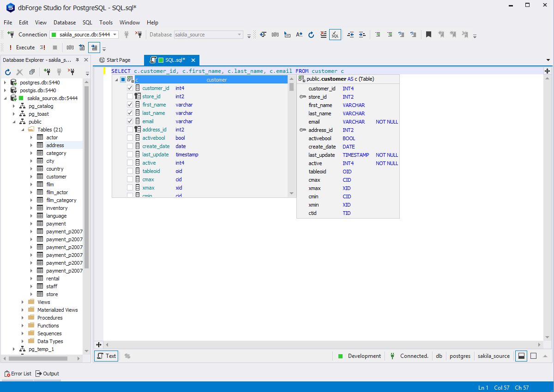Image resolution: width=554 pixels, height=392 pixels.
Task: Click the collapse all icon in Database Explorer
Action: pos(32,72)
